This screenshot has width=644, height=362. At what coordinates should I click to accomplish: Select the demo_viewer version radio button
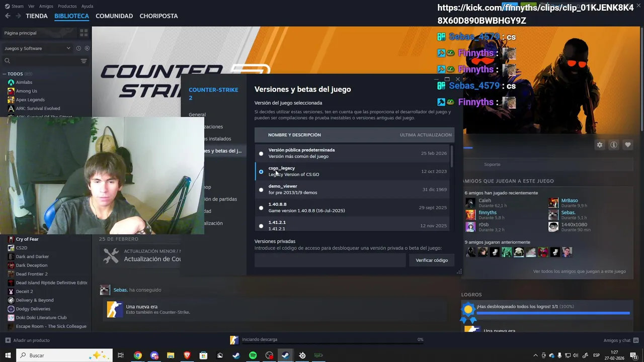(261, 190)
